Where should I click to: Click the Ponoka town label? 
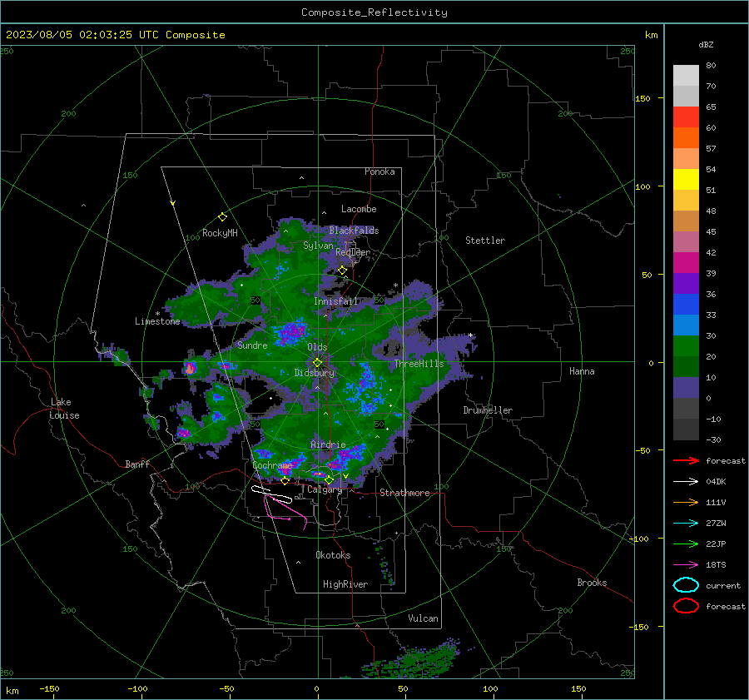coord(379,171)
